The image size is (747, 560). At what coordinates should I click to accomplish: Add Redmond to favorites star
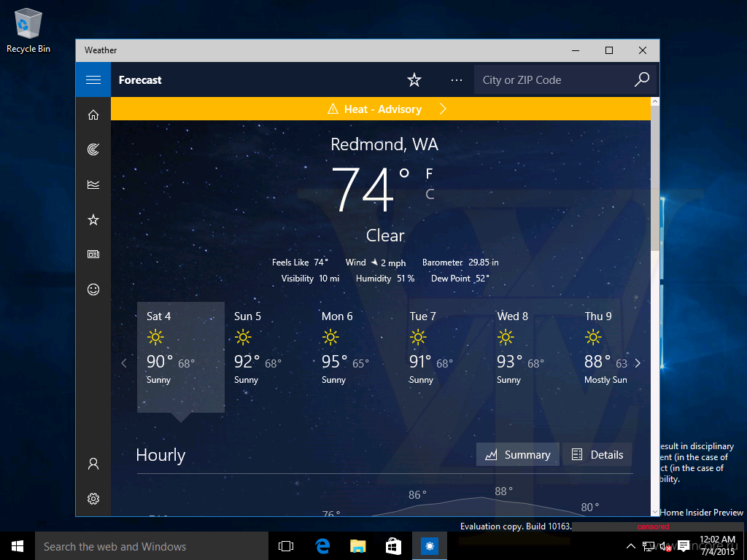point(414,79)
